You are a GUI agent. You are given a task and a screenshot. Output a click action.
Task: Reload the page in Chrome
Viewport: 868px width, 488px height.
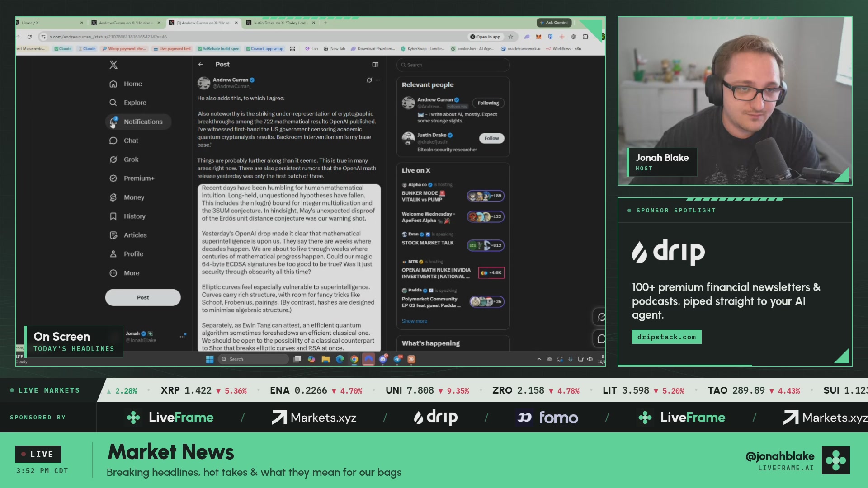[29, 37]
